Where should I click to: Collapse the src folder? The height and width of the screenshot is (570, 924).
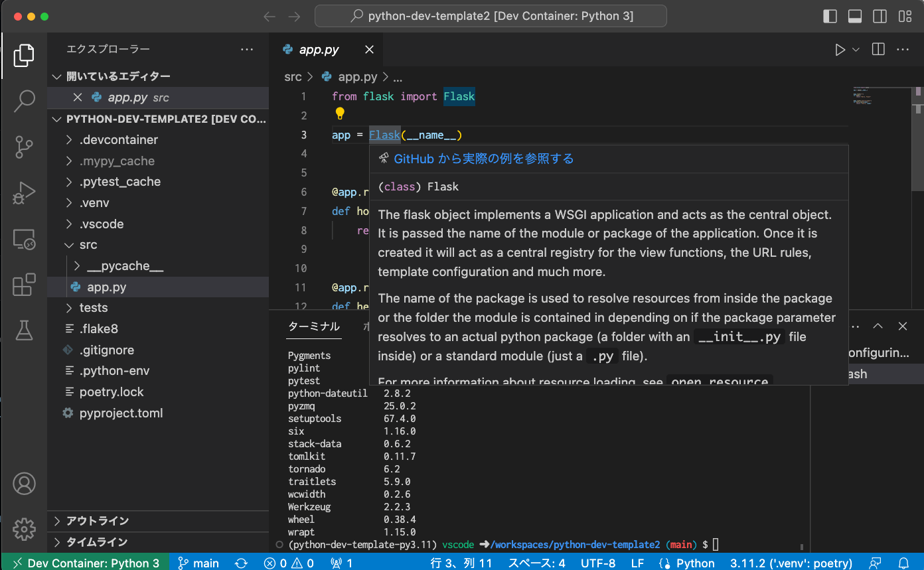(x=158, y=245)
